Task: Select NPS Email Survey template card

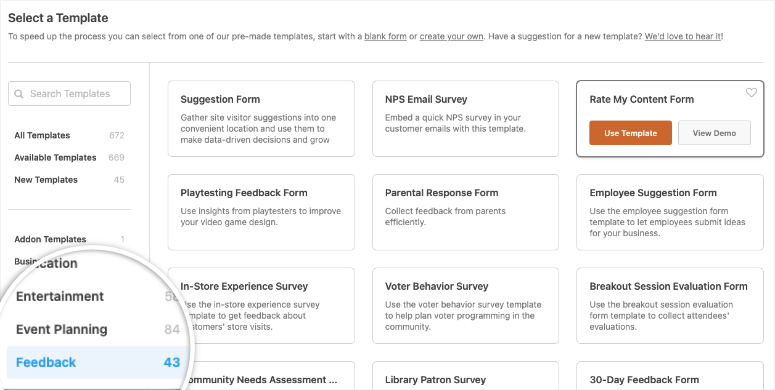Action: point(466,119)
